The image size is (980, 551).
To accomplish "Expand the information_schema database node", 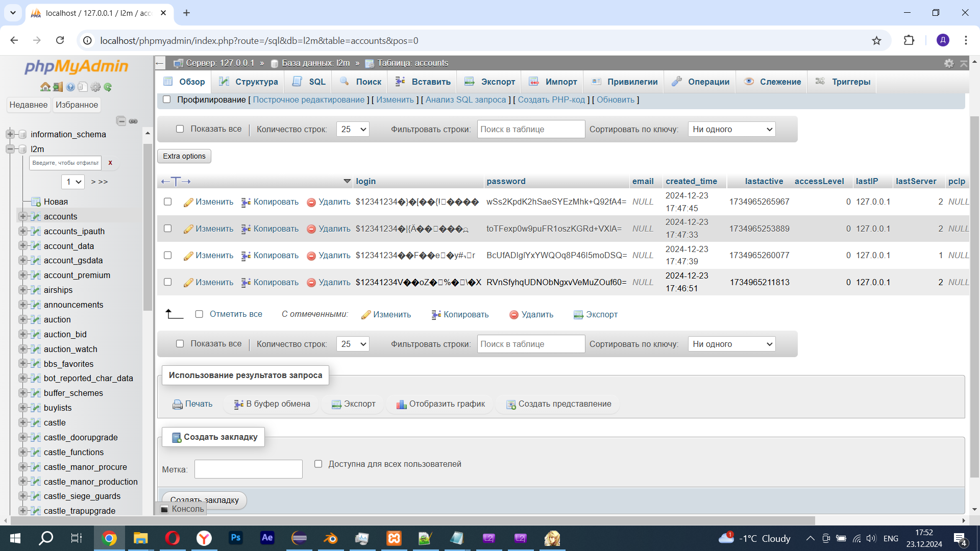I will [10, 134].
